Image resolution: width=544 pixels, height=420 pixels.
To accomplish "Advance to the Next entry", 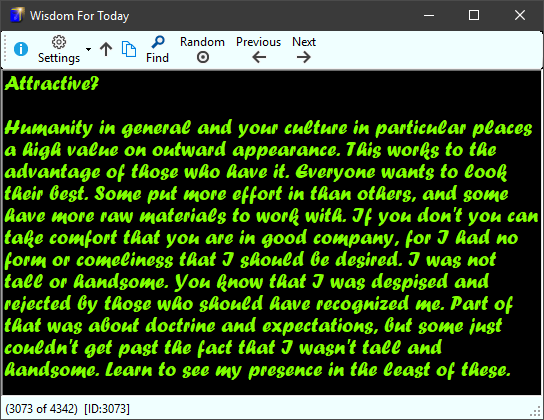I will click(x=304, y=50).
